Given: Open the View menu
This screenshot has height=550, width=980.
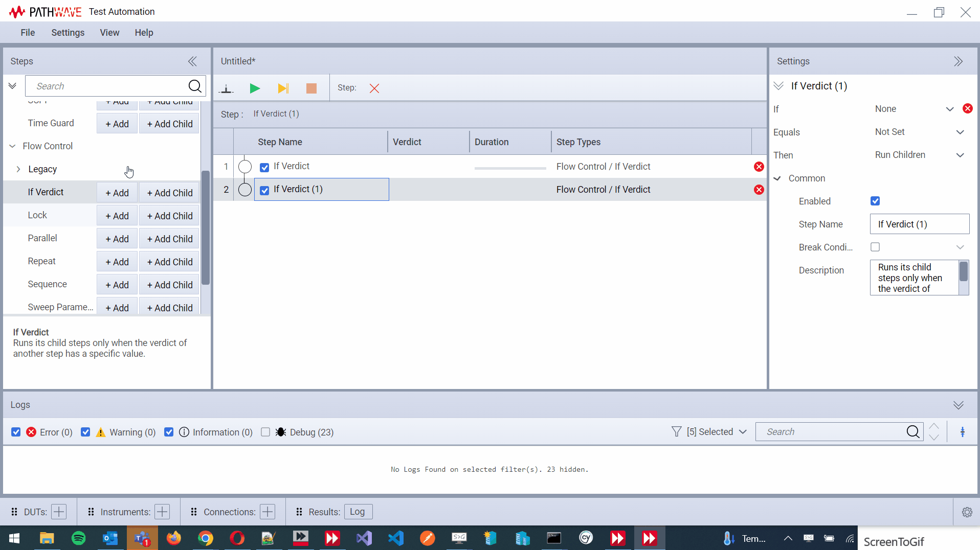Looking at the screenshot, I should click(109, 32).
